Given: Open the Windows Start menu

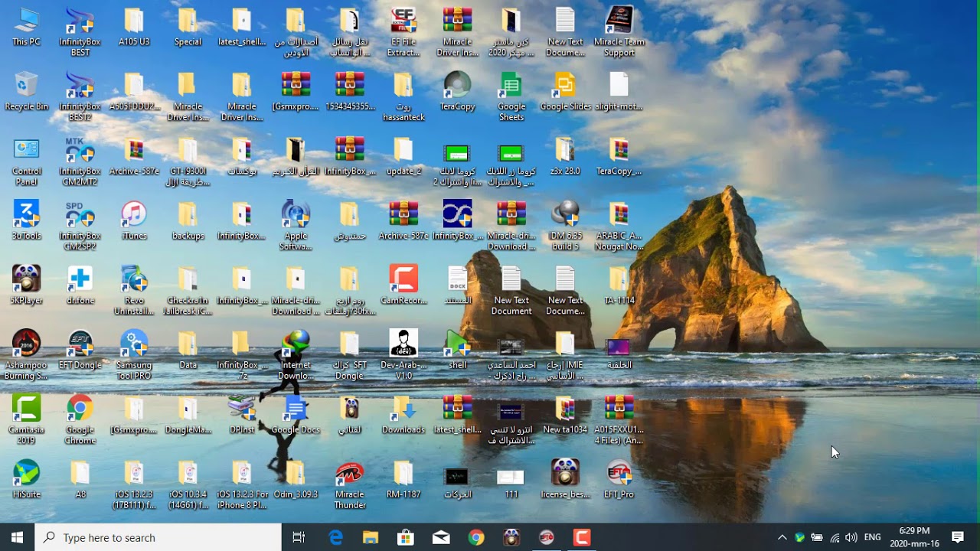Looking at the screenshot, I should pos(17,537).
